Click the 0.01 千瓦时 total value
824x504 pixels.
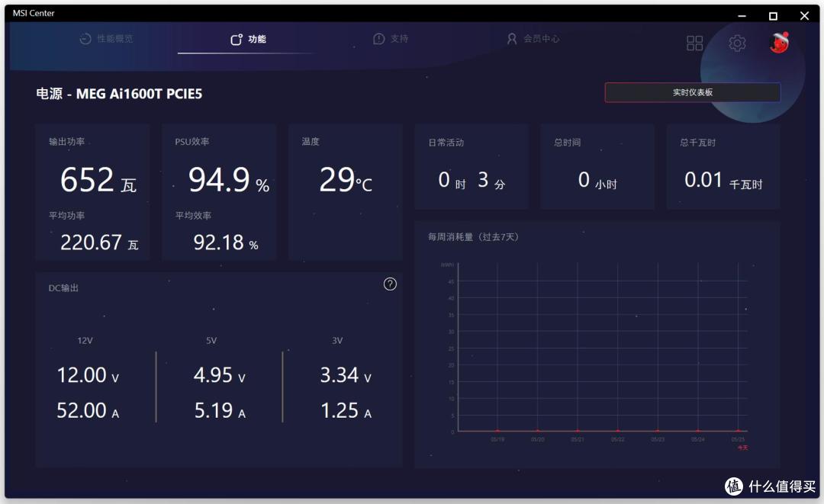pyautogui.click(x=723, y=180)
